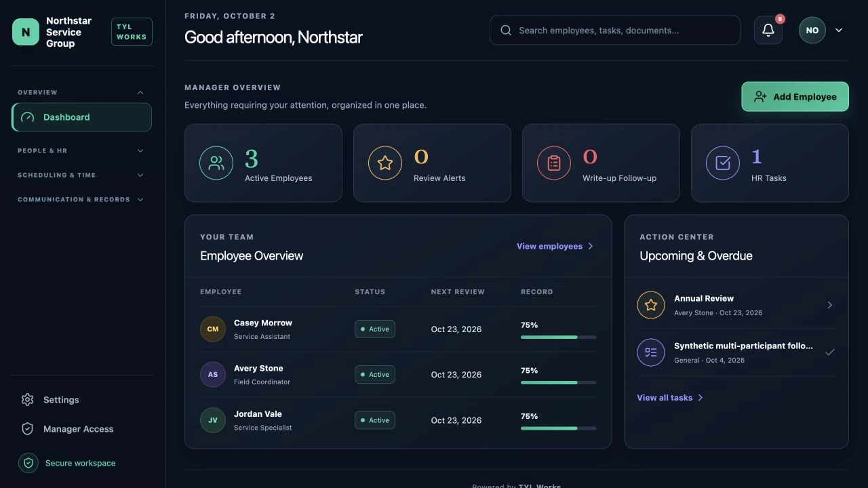Open Manager Access in sidebar

[x=81, y=429]
